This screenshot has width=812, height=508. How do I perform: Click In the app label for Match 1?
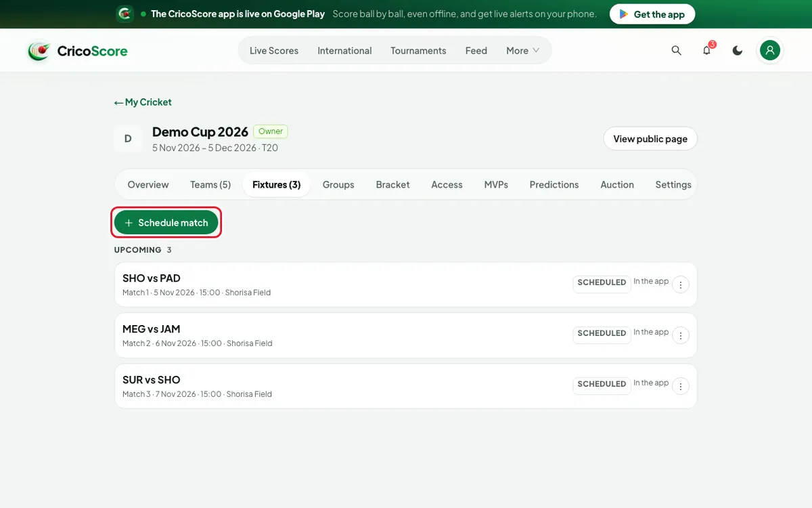651,281
